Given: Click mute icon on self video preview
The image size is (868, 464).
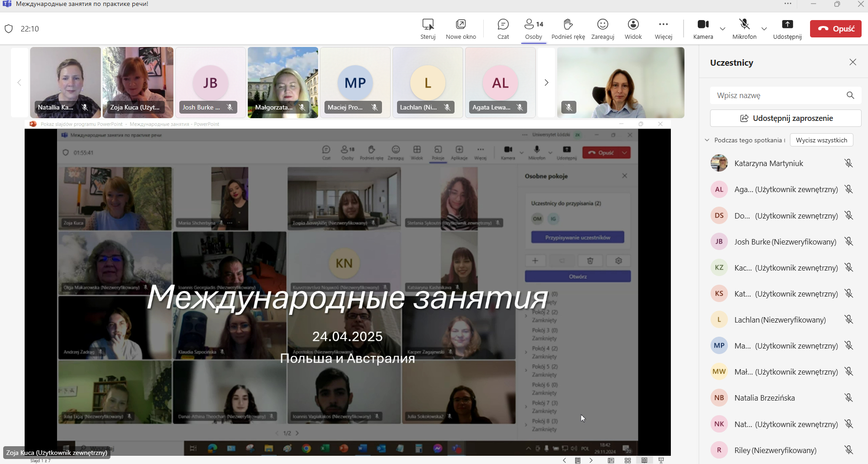Looking at the screenshot, I should point(569,107).
